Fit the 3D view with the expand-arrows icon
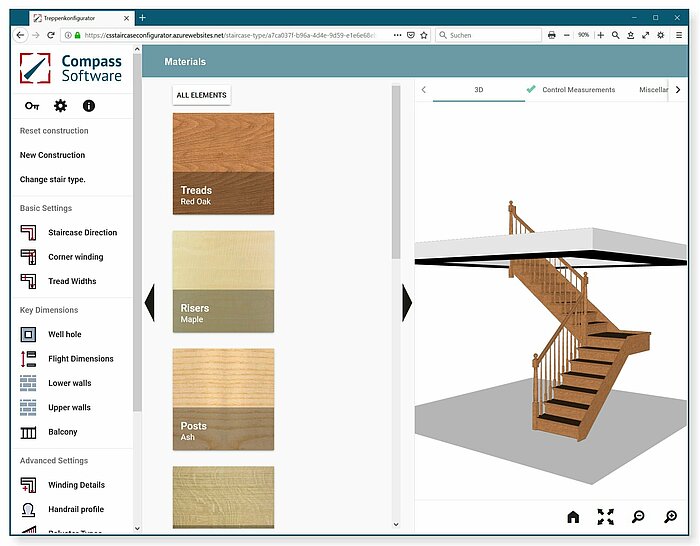This screenshot has width=700, height=546. (x=606, y=517)
